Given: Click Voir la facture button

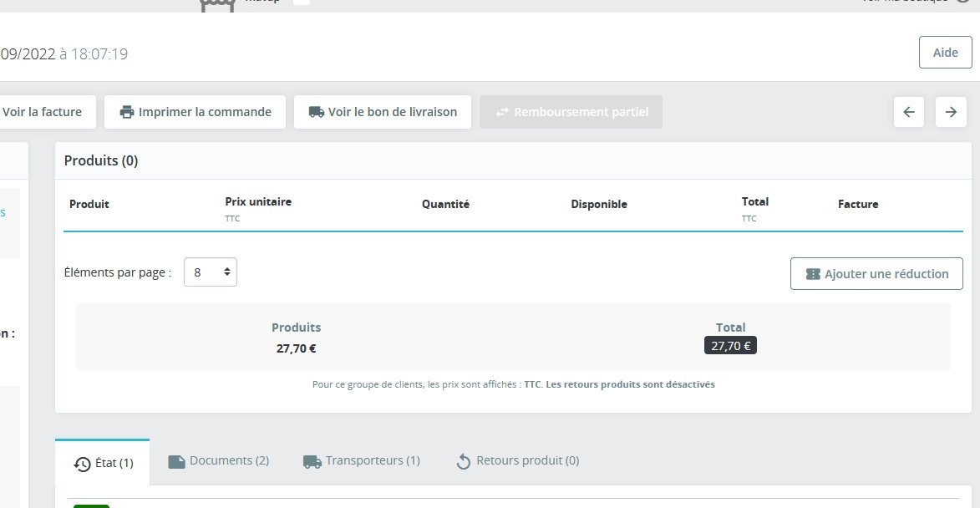Looking at the screenshot, I should [x=42, y=112].
